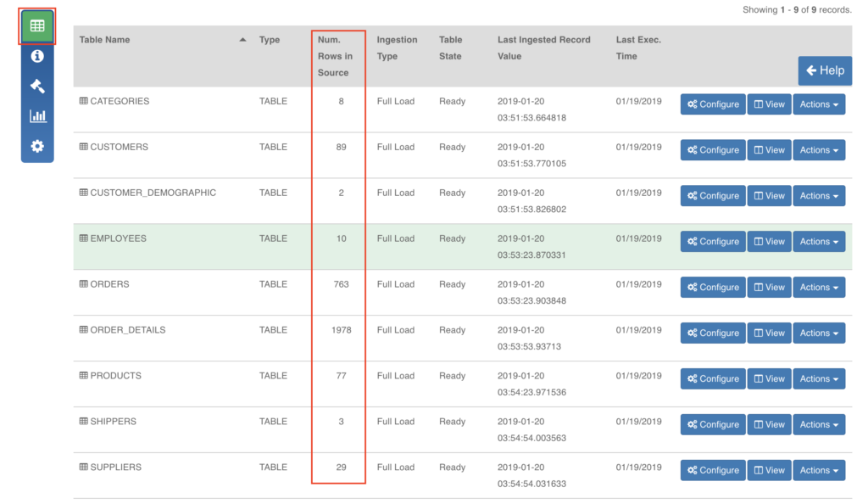Sort by Table Name column arrow
Image resolution: width=868 pixels, height=504 pixels.
[243, 40]
